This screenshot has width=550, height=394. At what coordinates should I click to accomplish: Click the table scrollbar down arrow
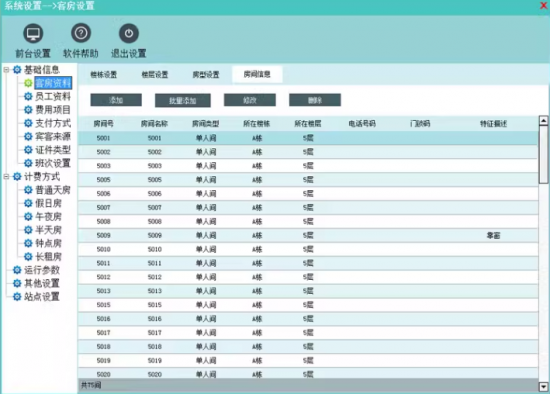tap(543, 387)
